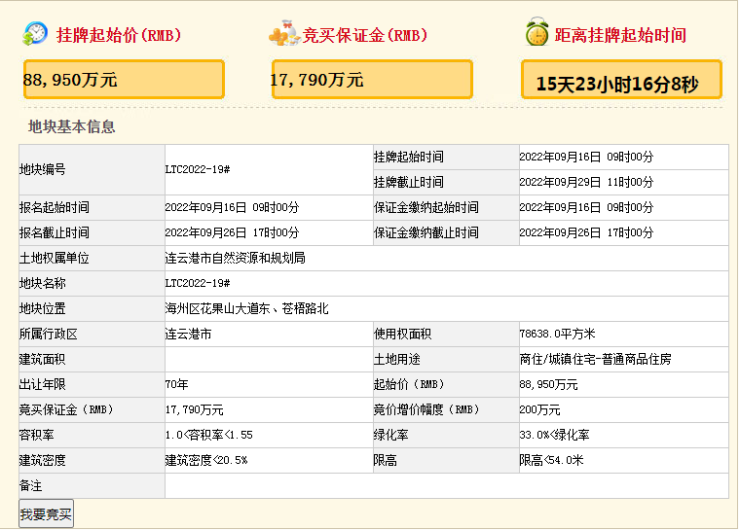
Task: Click the 所属行政区 value 连云港市
Action: point(188,334)
